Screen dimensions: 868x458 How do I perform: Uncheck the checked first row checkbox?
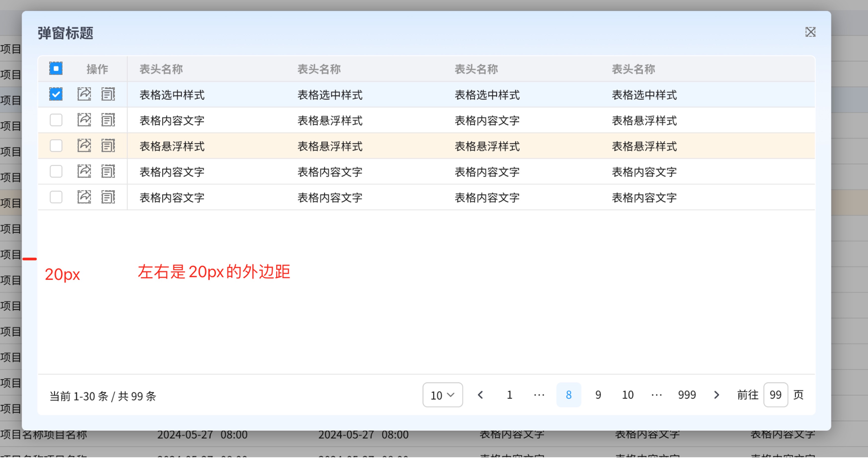click(56, 94)
